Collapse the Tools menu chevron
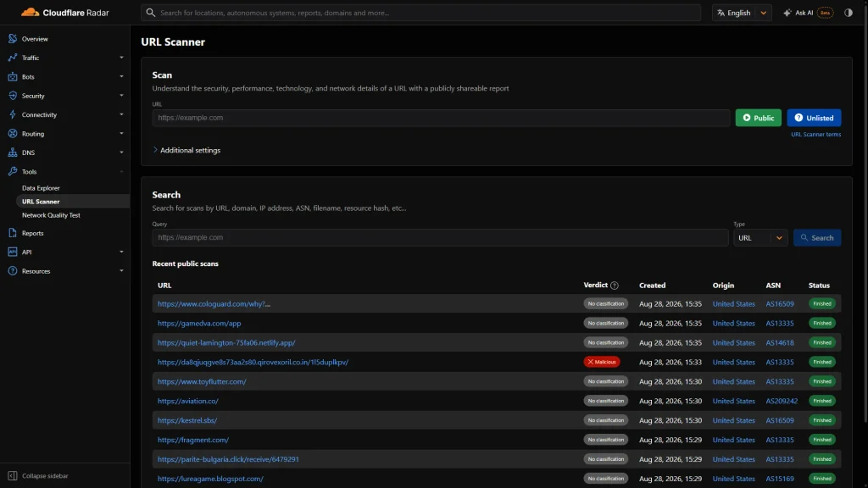 121,171
